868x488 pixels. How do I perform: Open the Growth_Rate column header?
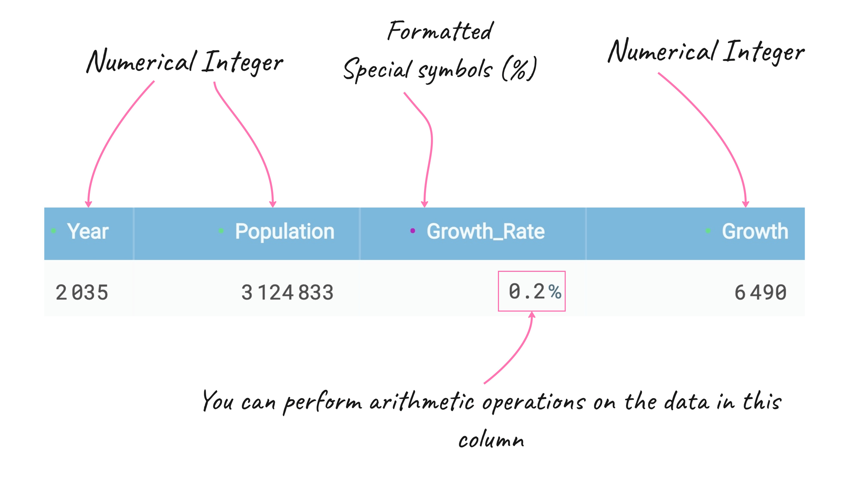(473, 234)
